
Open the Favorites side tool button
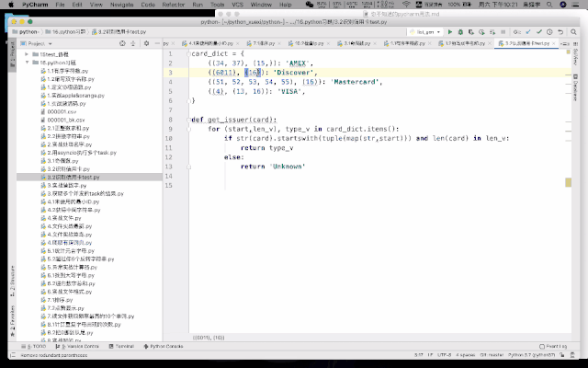pos(12,321)
